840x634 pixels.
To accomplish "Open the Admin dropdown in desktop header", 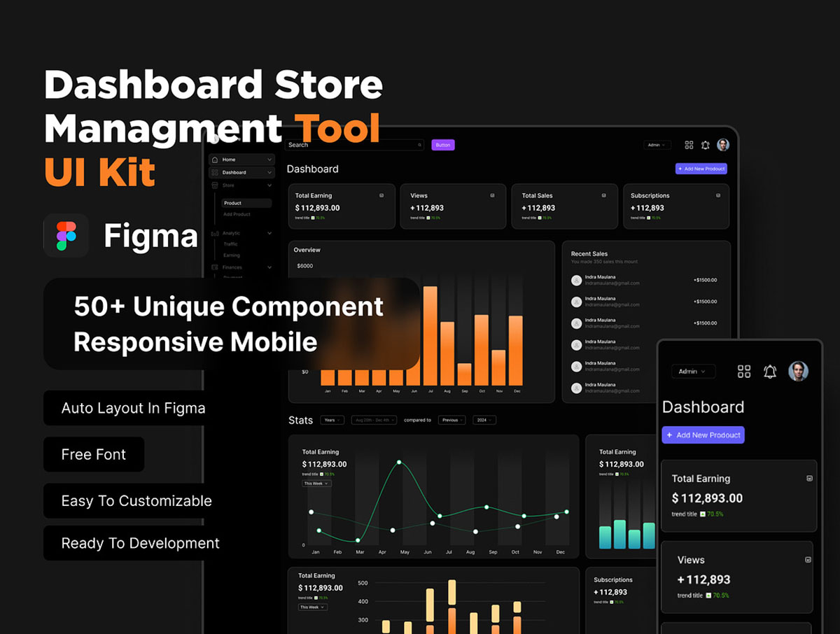I will coord(657,145).
